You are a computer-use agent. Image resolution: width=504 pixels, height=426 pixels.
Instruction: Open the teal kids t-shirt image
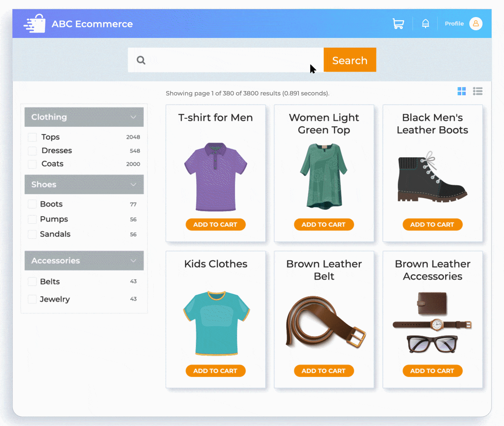click(216, 323)
